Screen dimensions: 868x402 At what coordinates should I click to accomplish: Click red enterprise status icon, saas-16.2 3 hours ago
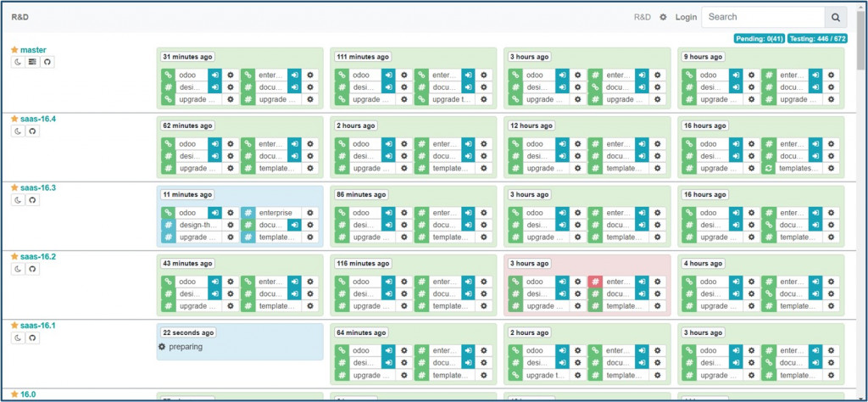[595, 282]
